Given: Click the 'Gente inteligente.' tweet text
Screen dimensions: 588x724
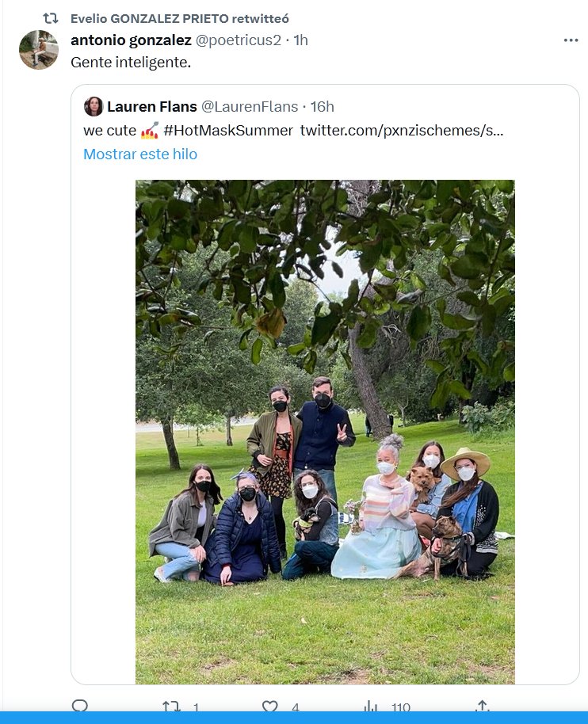Looking at the screenshot, I should point(131,62).
